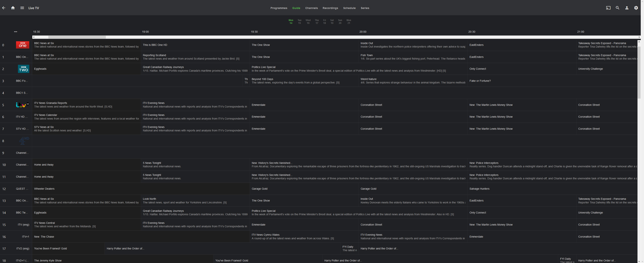Switch to the Series tab

[365, 8]
